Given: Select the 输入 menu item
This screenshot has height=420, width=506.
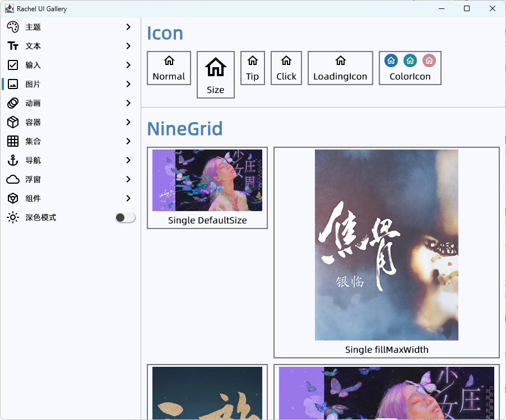Looking at the screenshot, I should (x=71, y=65).
